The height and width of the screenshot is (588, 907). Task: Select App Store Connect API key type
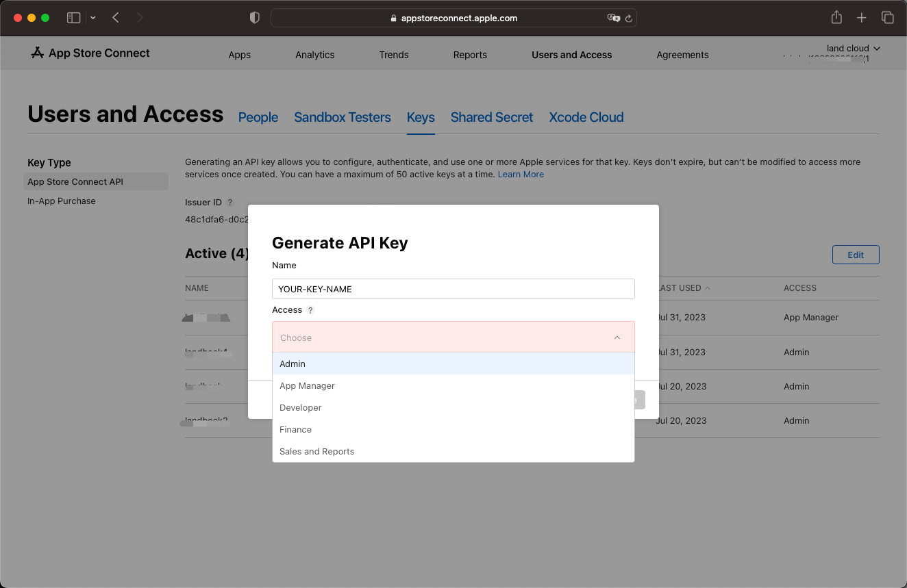coord(96,181)
